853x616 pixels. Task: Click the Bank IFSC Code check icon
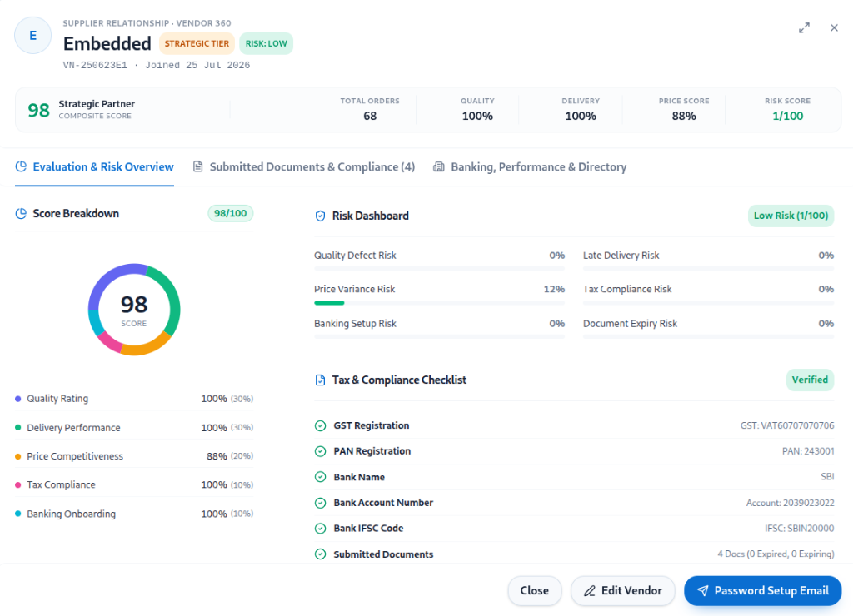click(x=321, y=529)
